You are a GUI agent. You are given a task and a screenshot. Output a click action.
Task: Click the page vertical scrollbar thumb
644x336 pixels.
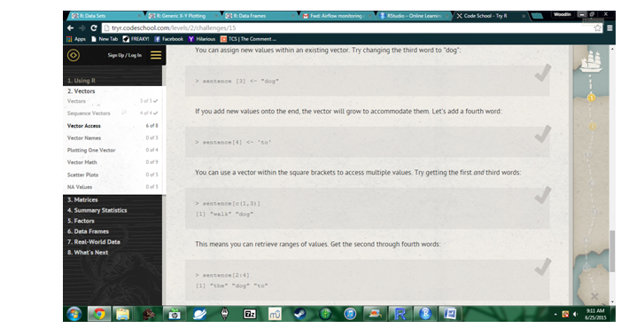(x=612, y=251)
